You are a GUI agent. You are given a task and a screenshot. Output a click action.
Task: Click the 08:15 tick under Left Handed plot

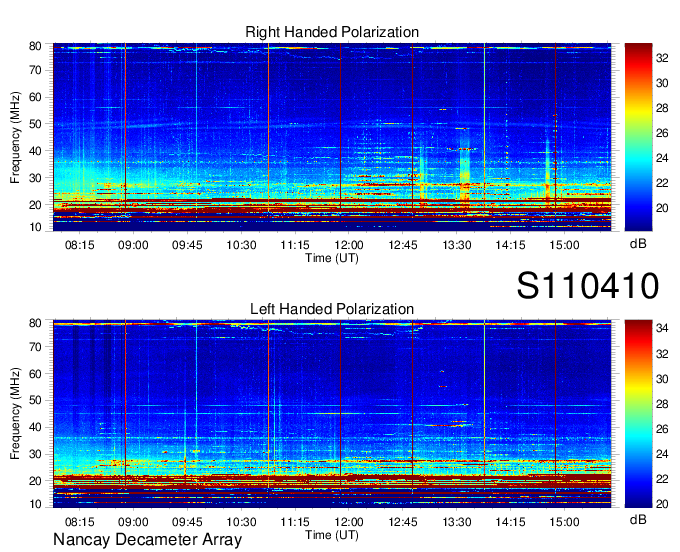tap(79, 522)
